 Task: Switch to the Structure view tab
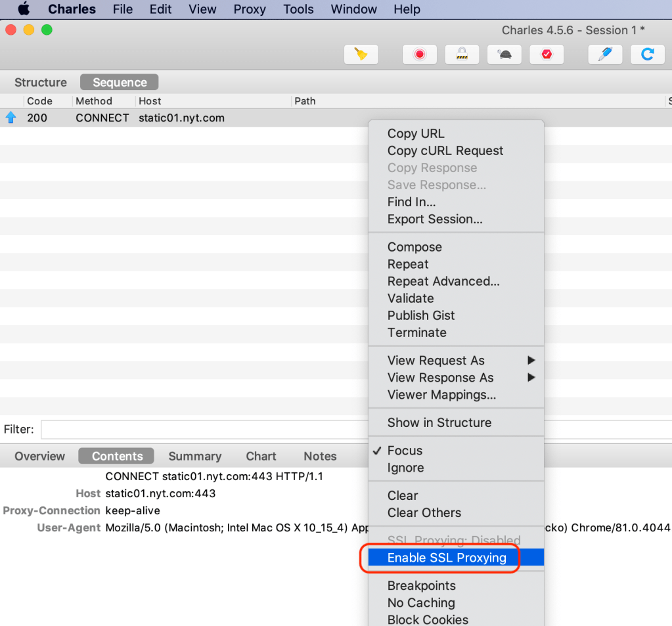[x=41, y=82]
